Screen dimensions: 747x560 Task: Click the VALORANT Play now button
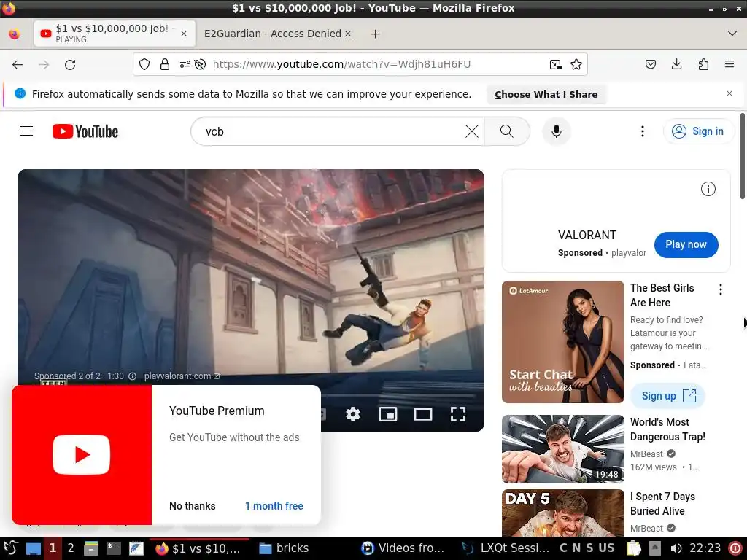tap(686, 245)
